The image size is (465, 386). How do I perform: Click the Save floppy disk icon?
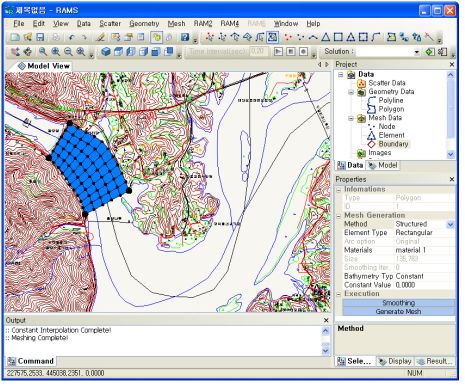tap(40, 37)
